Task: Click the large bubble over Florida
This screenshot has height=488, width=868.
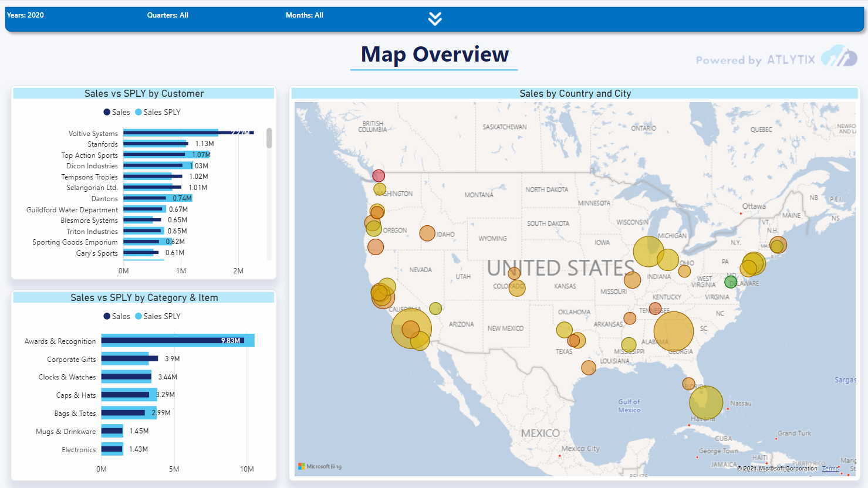Action: click(706, 403)
